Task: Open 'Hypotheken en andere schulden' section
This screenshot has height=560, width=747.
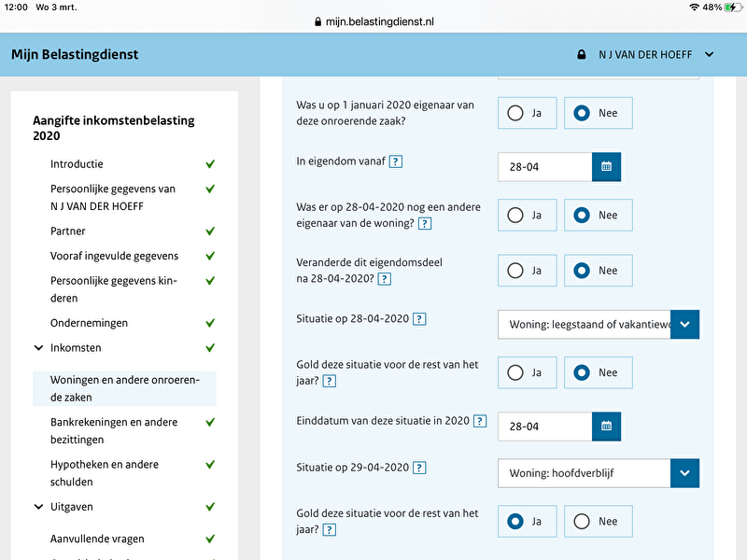Action: [104, 473]
